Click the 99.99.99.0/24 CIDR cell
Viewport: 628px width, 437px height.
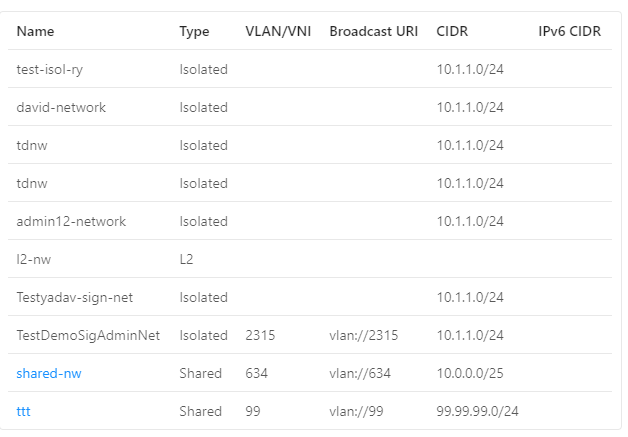click(477, 411)
